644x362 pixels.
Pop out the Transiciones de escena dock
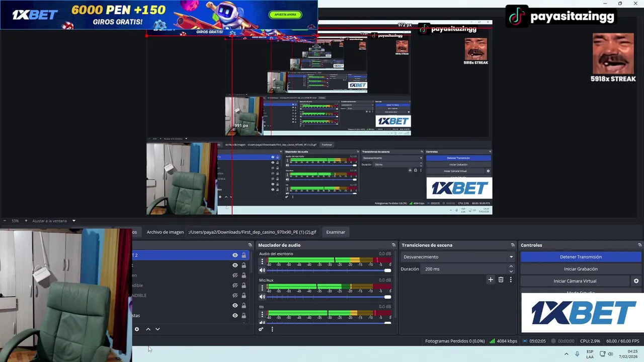pos(513,245)
